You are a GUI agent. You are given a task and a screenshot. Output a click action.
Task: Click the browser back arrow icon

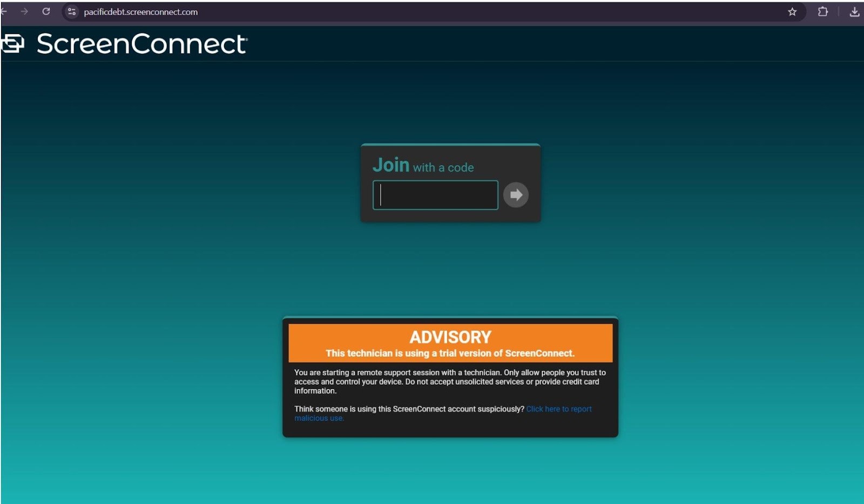click(x=5, y=12)
